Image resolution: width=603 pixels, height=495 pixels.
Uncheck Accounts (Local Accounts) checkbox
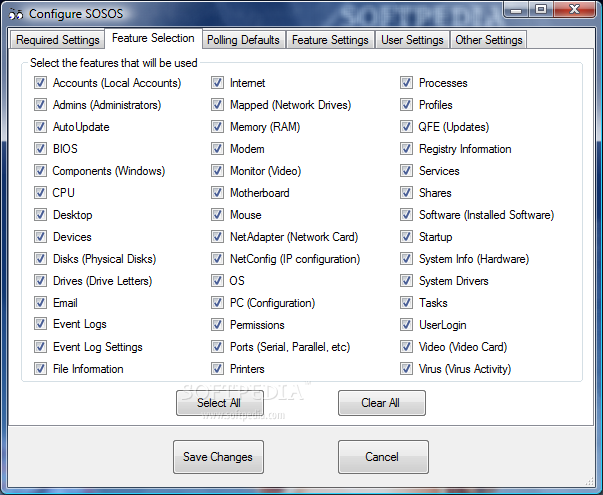click(40, 82)
